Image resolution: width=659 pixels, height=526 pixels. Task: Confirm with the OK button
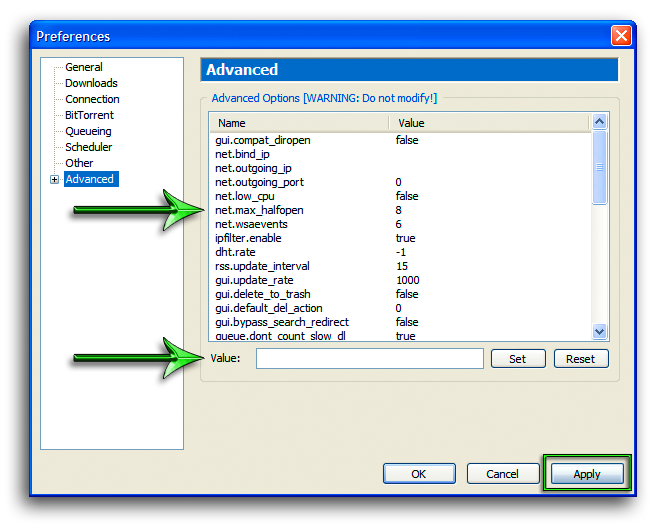click(419, 474)
